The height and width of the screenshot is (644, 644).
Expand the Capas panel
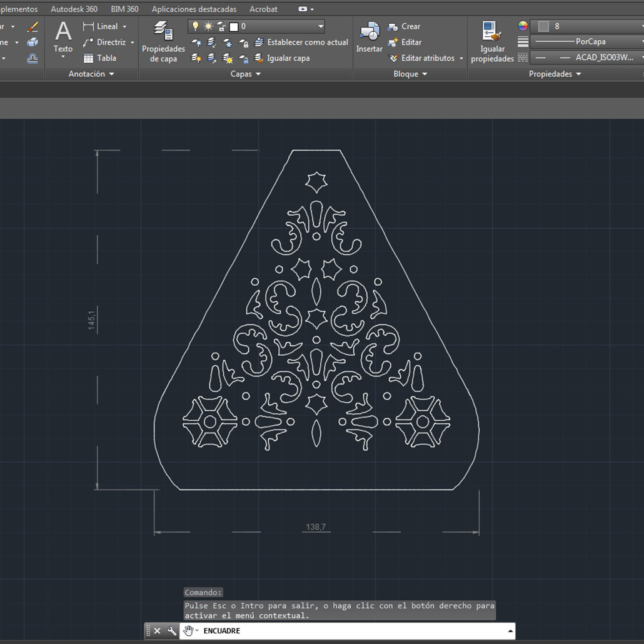(246, 74)
